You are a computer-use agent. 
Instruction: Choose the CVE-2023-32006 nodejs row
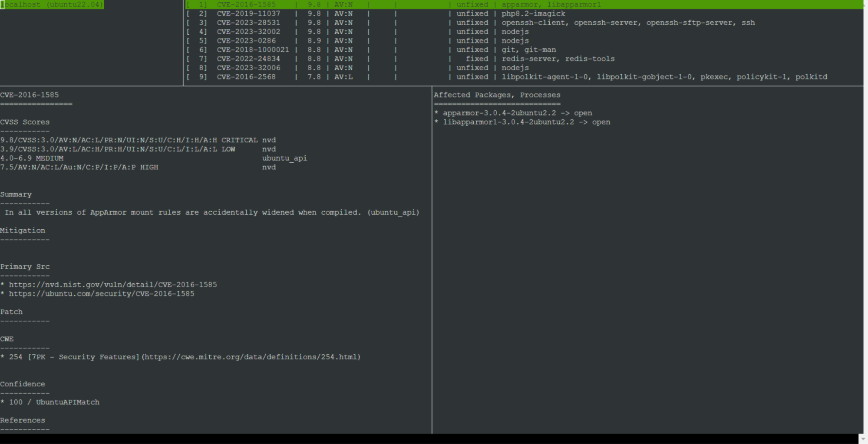click(248, 68)
